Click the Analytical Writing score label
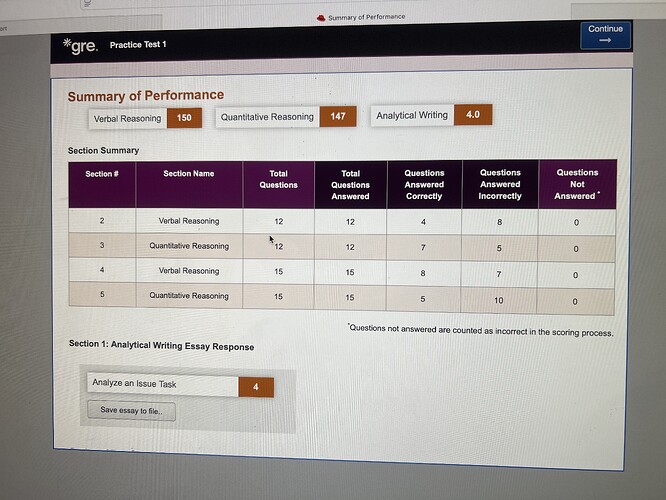This screenshot has width=666, height=500. point(412,115)
